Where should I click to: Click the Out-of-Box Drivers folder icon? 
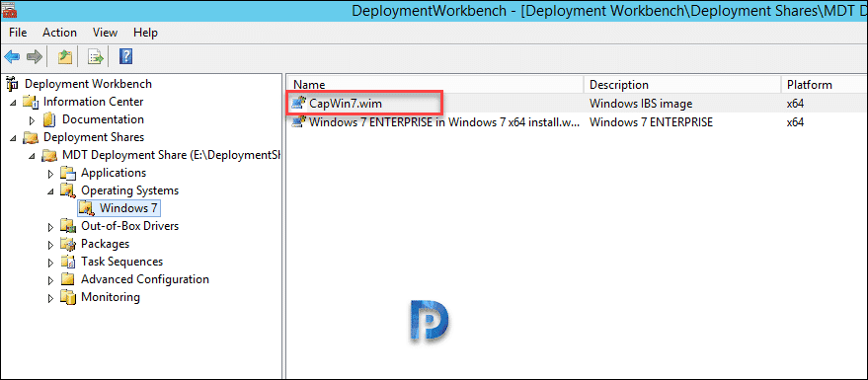pyautogui.click(x=67, y=226)
